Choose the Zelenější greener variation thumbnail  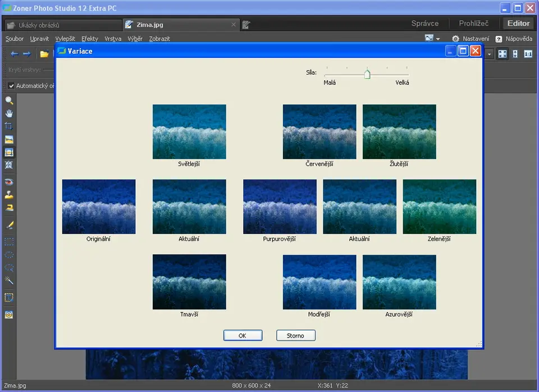(439, 206)
